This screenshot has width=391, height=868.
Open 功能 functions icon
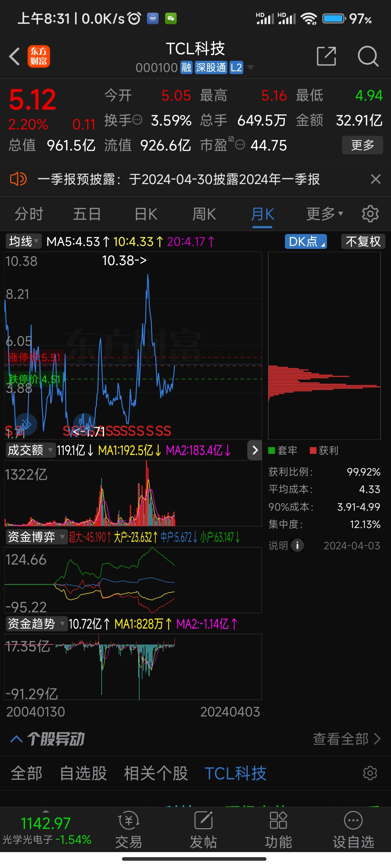click(x=278, y=830)
